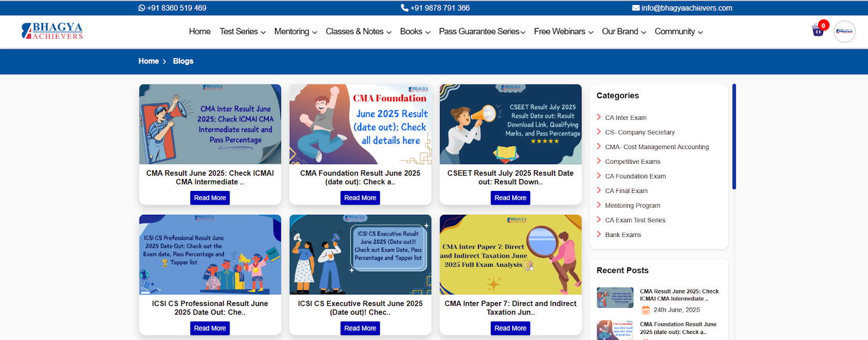The width and height of the screenshot is (868, 340).
Task: Open the round profile avatar icon
Action: pyautogui.click(x=844, y=31)
